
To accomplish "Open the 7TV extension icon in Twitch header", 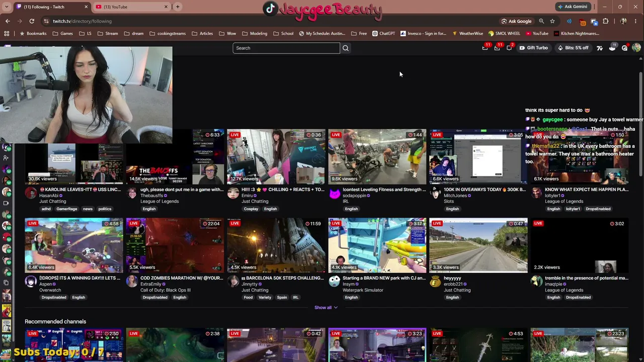I will click(600, 48).
